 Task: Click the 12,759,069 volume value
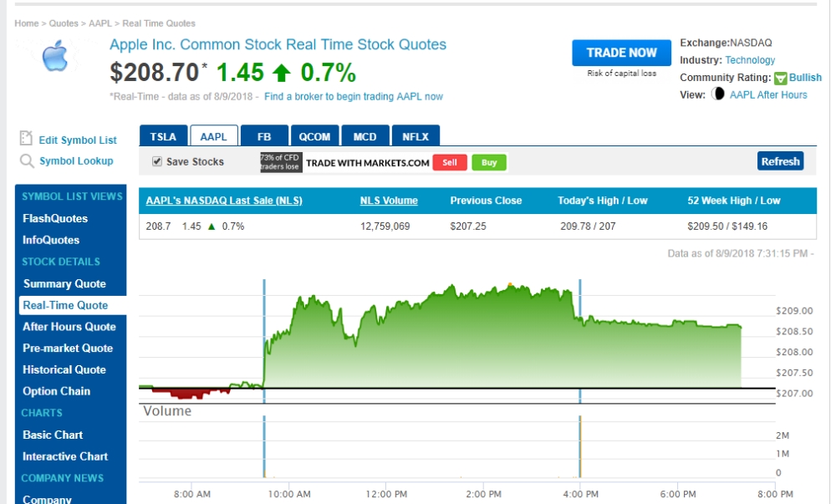[385, 227]
